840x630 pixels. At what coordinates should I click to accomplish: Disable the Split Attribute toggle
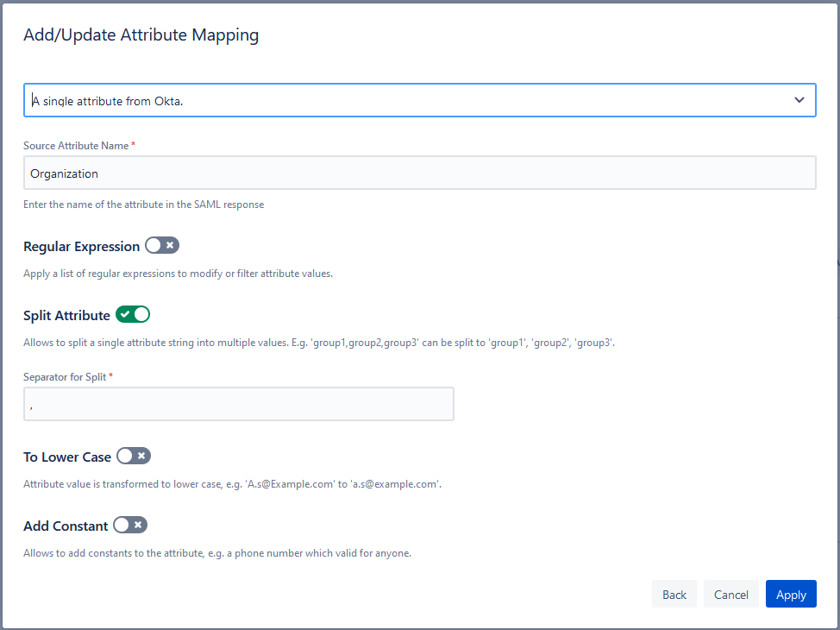point(133,314)
